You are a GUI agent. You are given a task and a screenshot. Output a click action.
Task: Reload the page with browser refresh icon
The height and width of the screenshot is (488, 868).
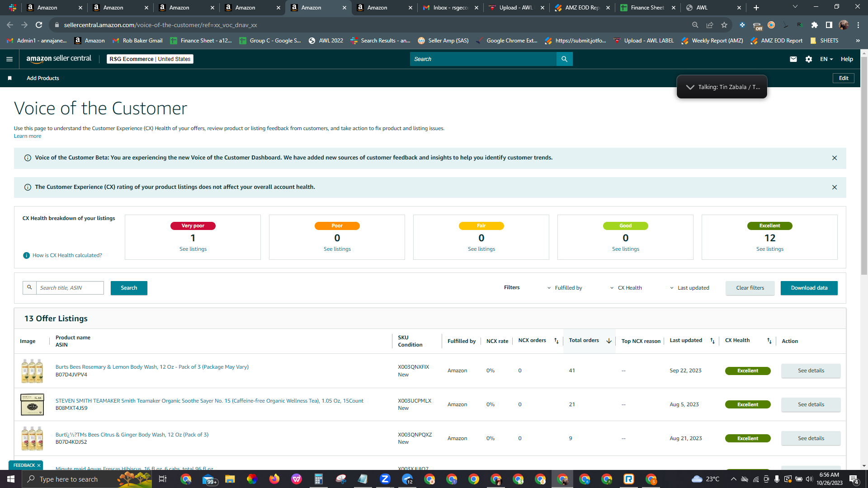(39, 25)
